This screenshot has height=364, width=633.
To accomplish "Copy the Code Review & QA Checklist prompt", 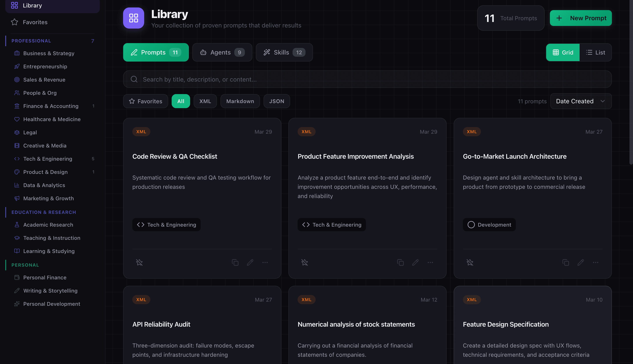I will click(235, 262).
